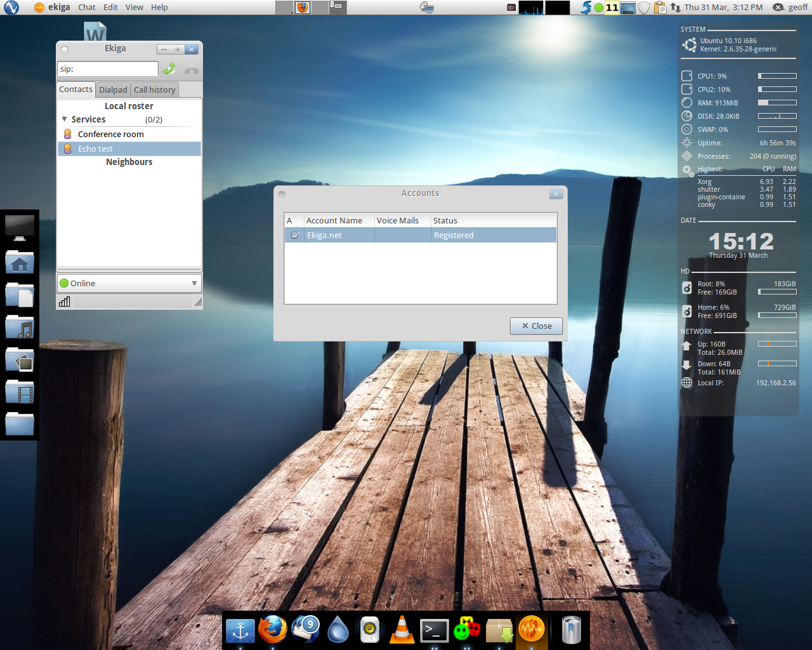812x650 pixels.
Task: Toggle the Ekiga.net account enabled checkbox
Action: 295,235
